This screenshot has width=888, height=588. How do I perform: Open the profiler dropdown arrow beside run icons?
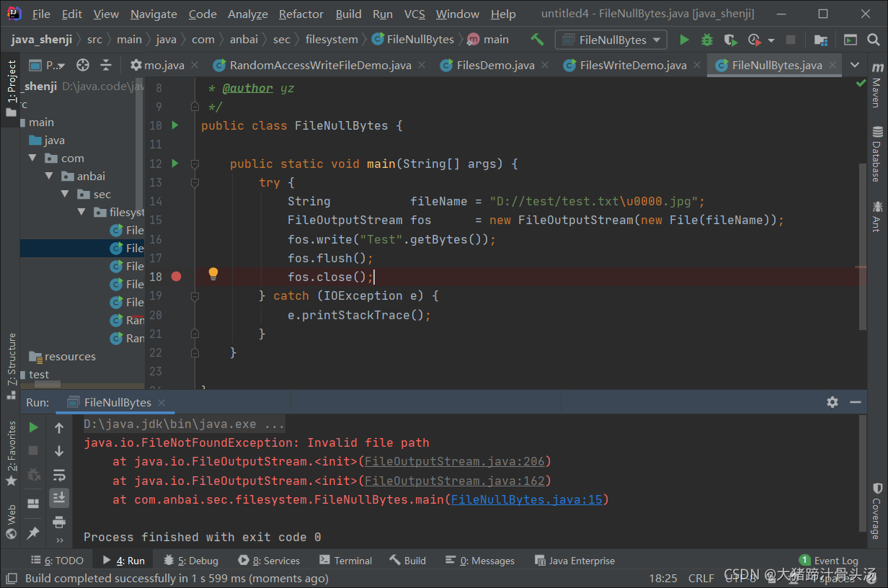click(771, 40)
